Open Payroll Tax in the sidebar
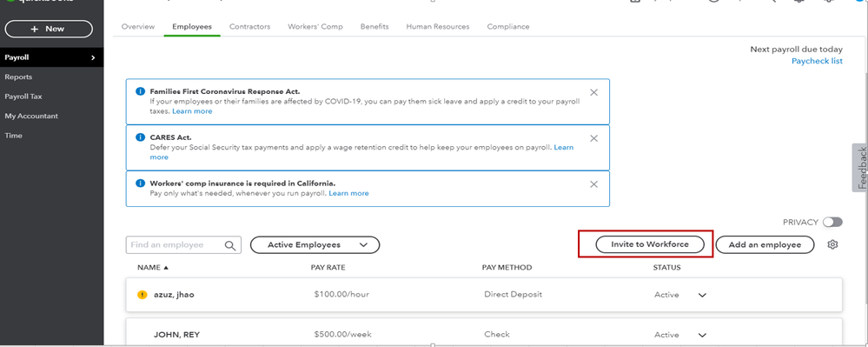868x347 pixels. coord(23,97)
